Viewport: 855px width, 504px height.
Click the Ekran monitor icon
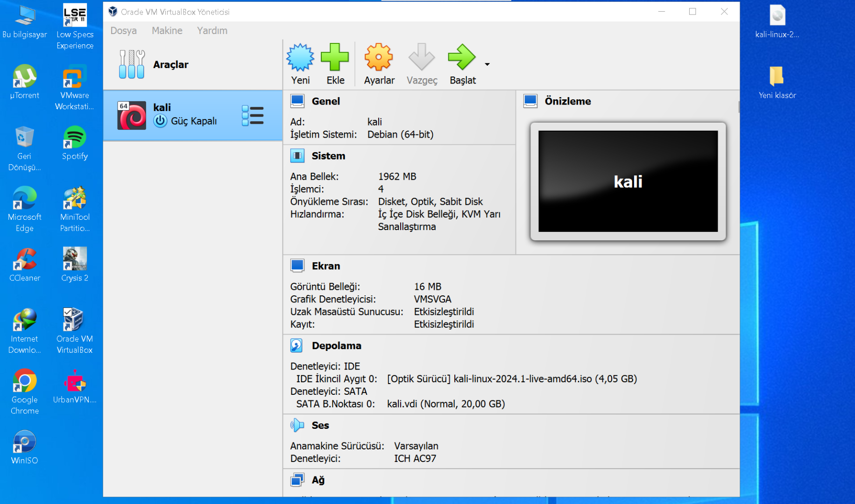click(297, 266)
